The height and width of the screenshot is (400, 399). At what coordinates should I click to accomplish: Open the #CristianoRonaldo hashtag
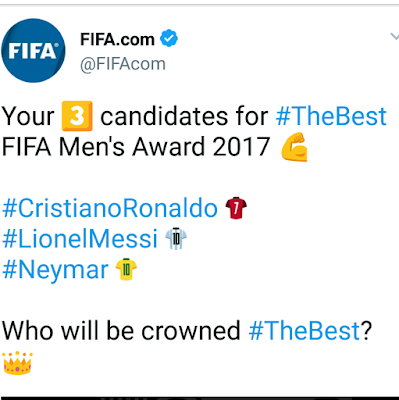click(110, 208)
